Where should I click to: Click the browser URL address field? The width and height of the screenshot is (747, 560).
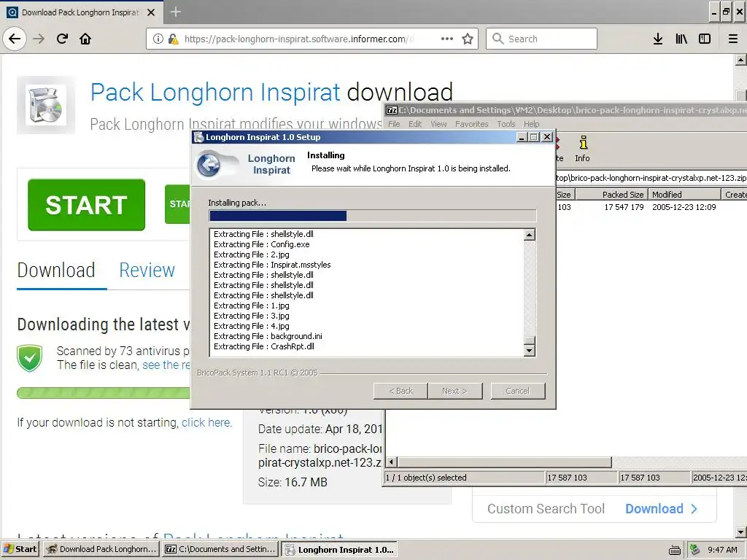(298, 39)
